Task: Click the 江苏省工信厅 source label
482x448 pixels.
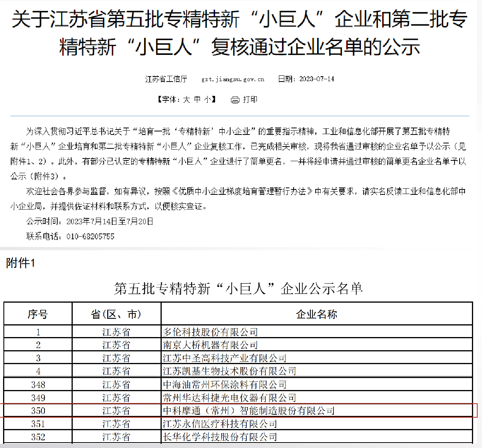Action: pyautogui.click(x=166, y=79)
